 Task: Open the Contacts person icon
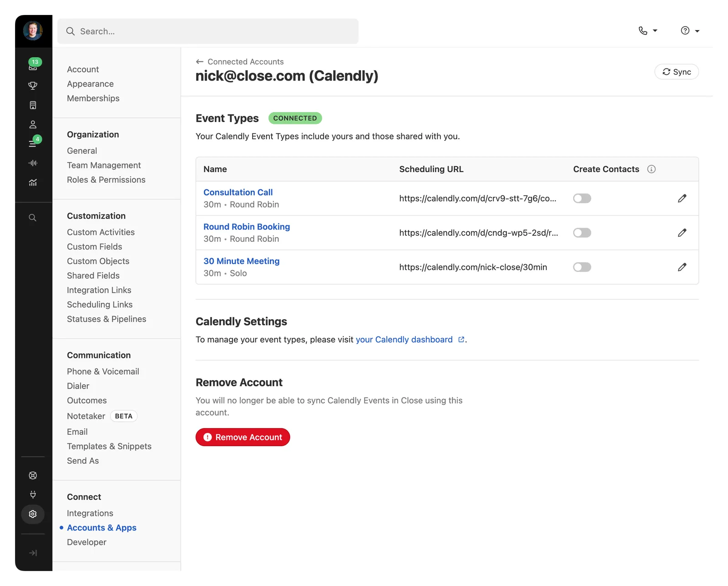point(33,124)
